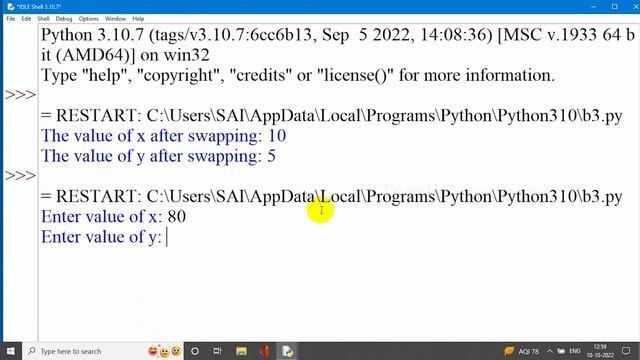The height and width of the screenshot is (360, 640).
Task: Click the taskbar search box
Action: 102,351
